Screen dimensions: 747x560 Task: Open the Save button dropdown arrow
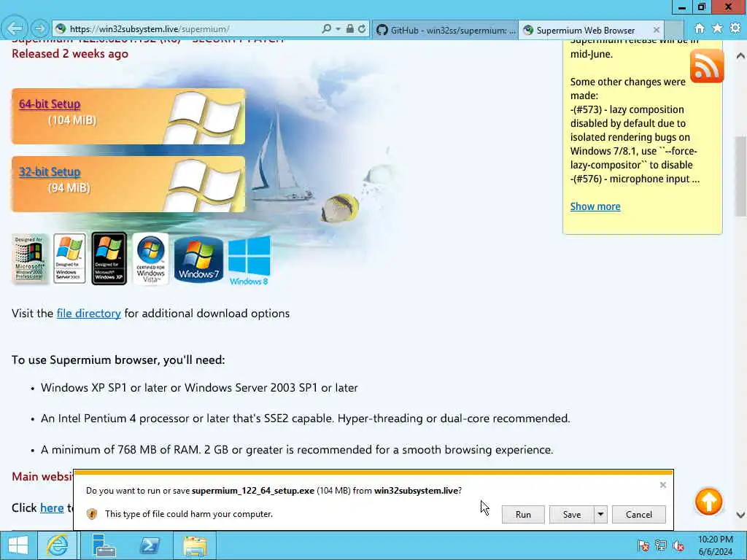click(601, 514)
